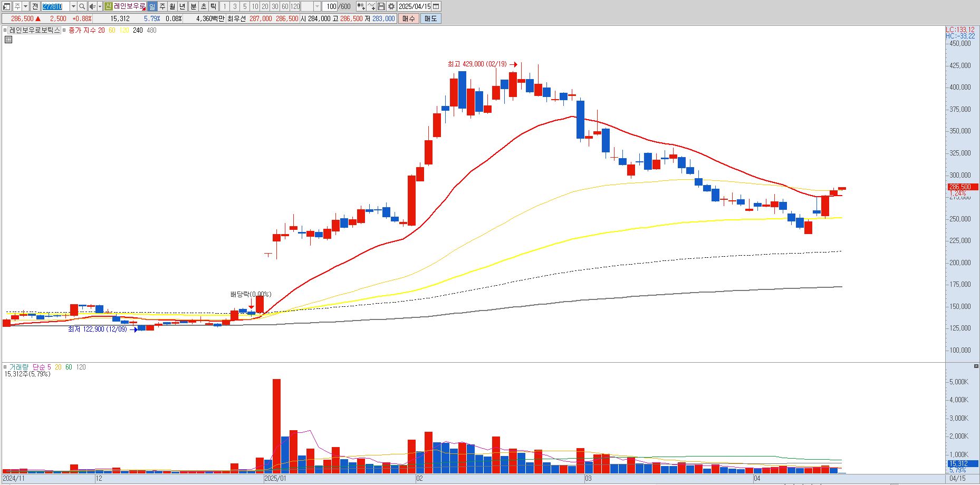Expand the sound options dropdown arrow
Viewport: 980px width, 485px height.
coord(100,6)
